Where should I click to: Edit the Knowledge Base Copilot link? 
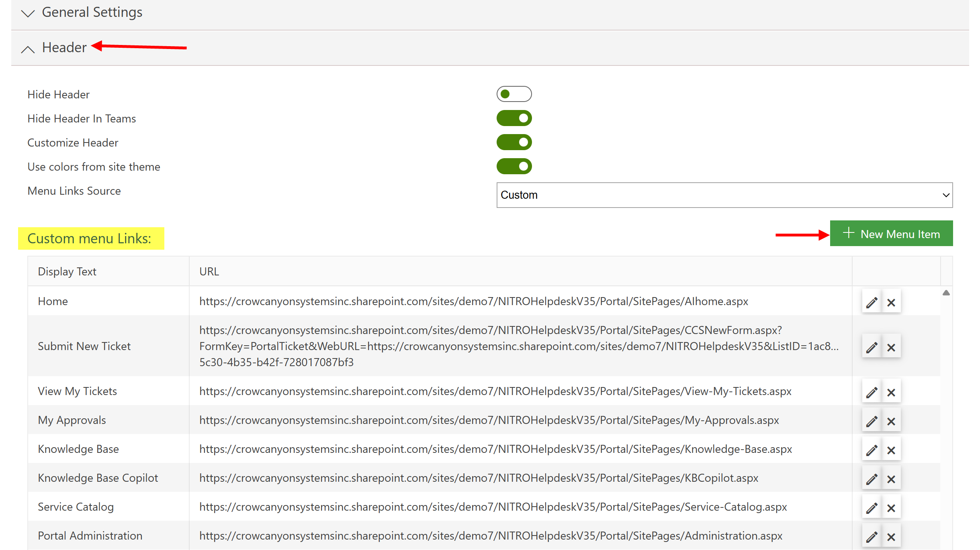[872, 479]
